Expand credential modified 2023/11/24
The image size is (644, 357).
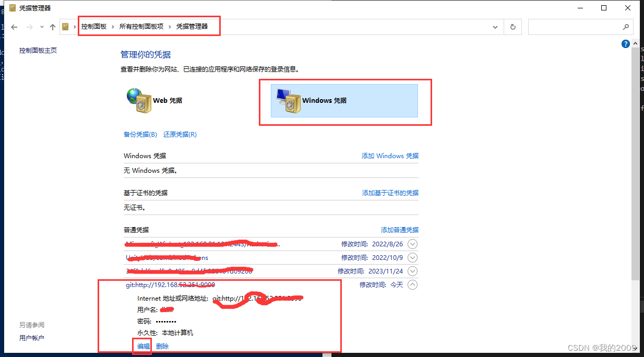(x=413, y=271)
